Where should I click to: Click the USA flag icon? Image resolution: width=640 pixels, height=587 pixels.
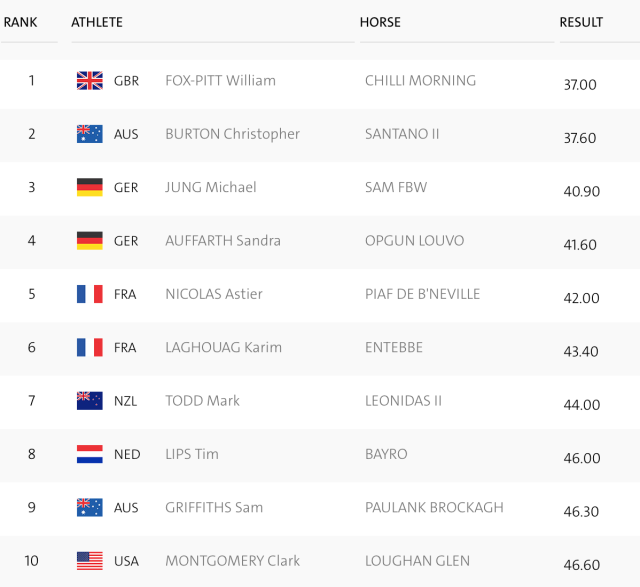coord(90,561)
